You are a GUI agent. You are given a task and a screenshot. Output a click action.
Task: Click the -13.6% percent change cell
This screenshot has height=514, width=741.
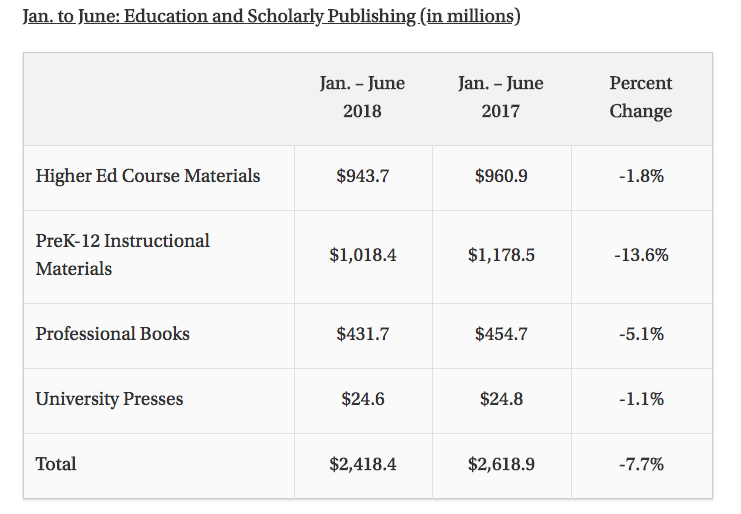point(641,255)
